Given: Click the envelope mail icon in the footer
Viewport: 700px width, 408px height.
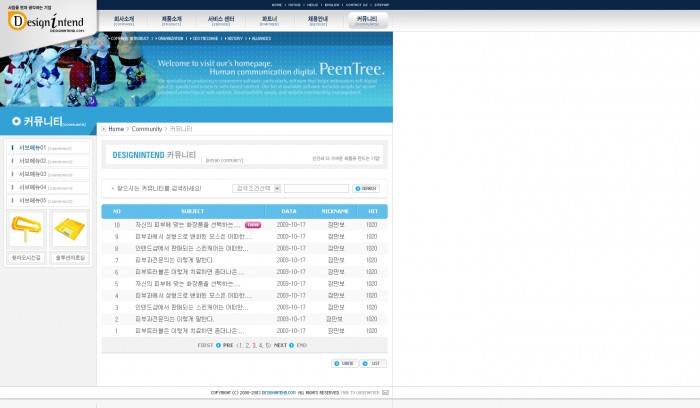Looking at the screenshot, I should pos(385,393).
